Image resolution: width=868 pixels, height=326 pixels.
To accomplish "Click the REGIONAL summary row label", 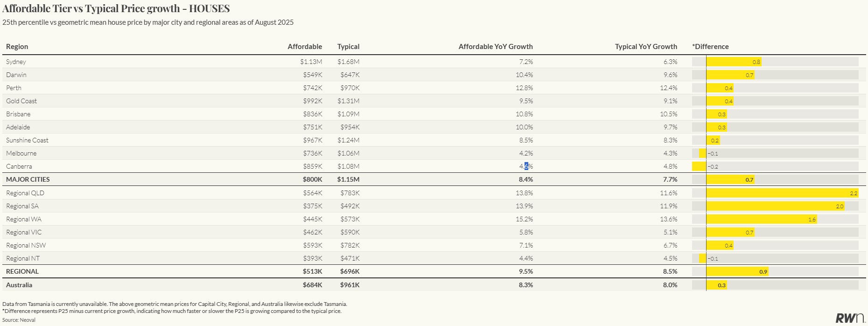I will coord(22,271).
